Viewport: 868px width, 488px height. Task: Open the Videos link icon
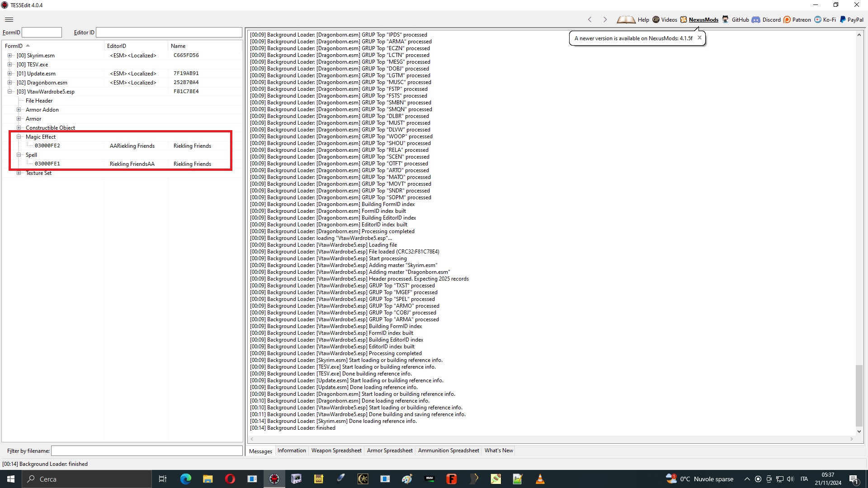[x=656, y=19]
